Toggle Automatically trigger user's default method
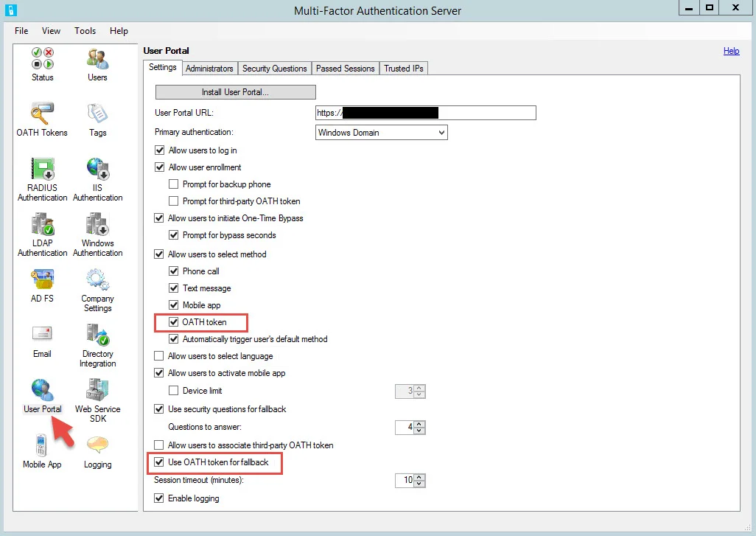 click(x=174, y=339)
